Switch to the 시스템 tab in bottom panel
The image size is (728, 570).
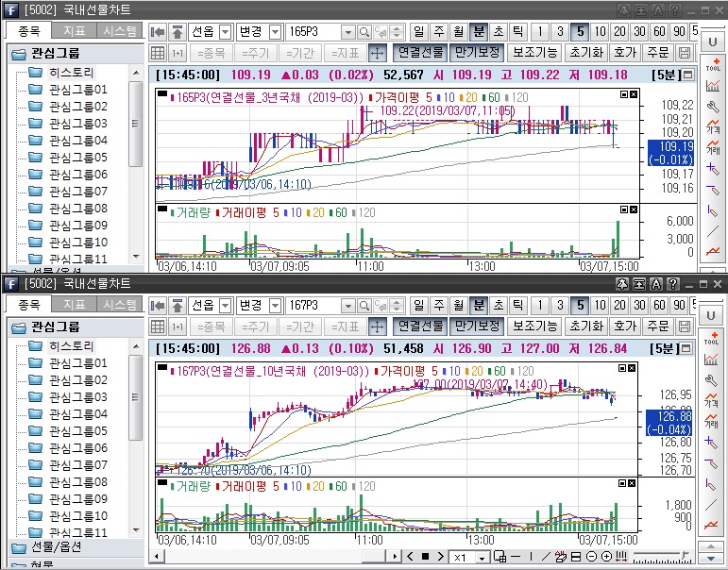point(120,304)
